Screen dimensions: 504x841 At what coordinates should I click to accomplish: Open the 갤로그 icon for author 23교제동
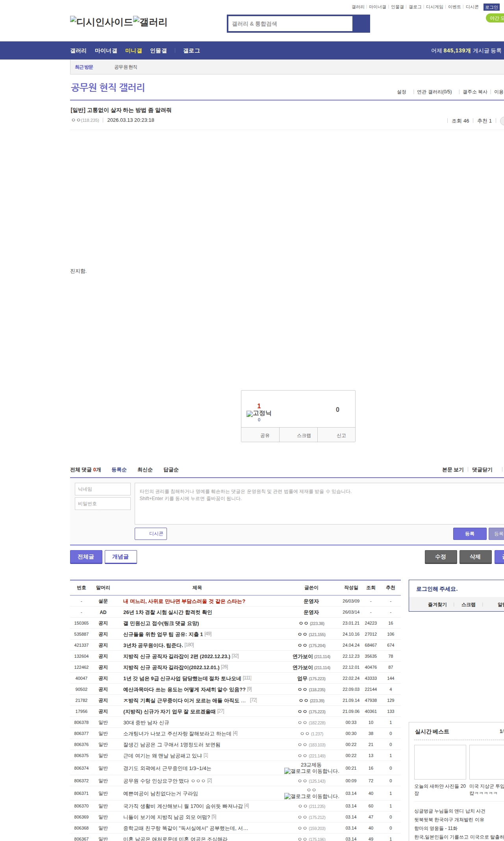point(287,771)
